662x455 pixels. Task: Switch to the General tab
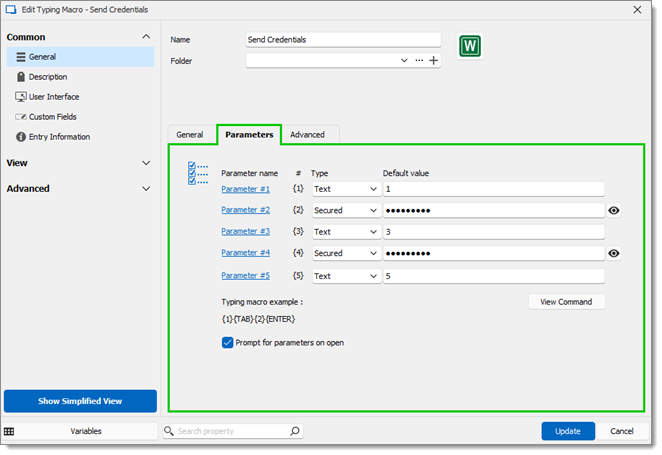click(x=190, y=134)
